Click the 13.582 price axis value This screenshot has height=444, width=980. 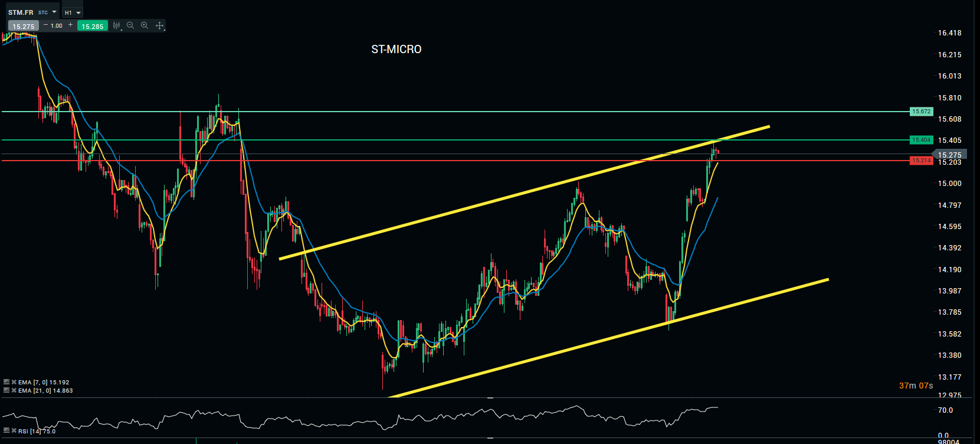pyautogui.click(x=950, y=334)
